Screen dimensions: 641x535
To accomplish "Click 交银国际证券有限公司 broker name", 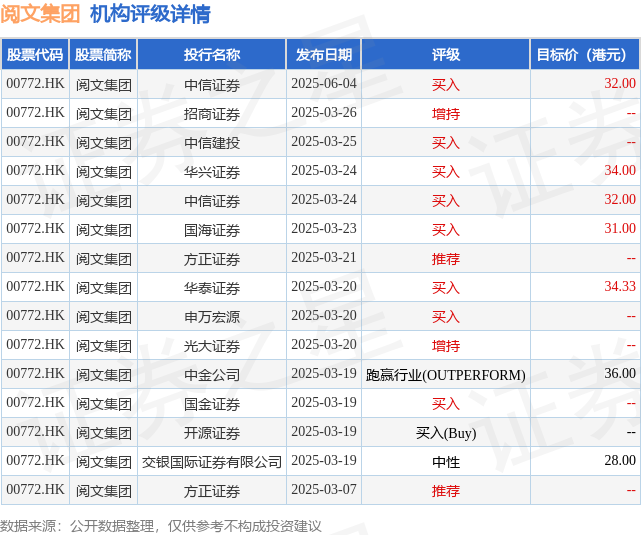I will (212, 462).
